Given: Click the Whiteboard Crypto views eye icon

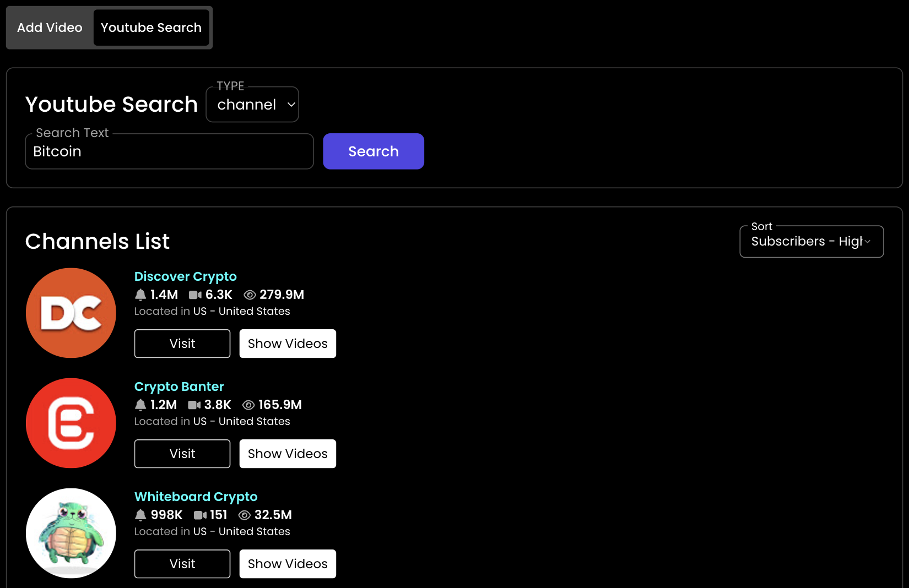Looking at the screenshot, I should tap(245, 515).
